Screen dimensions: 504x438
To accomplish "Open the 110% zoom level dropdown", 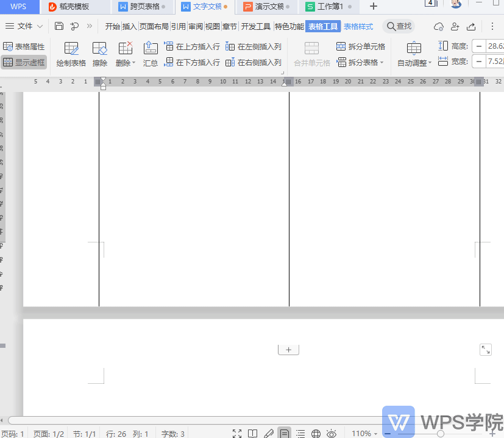I will point(364,434).
